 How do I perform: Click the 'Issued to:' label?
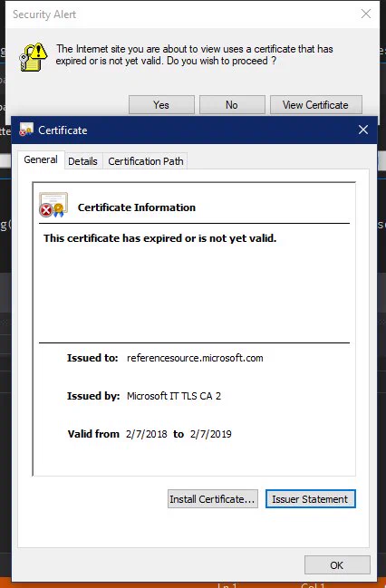pos(92,358)
